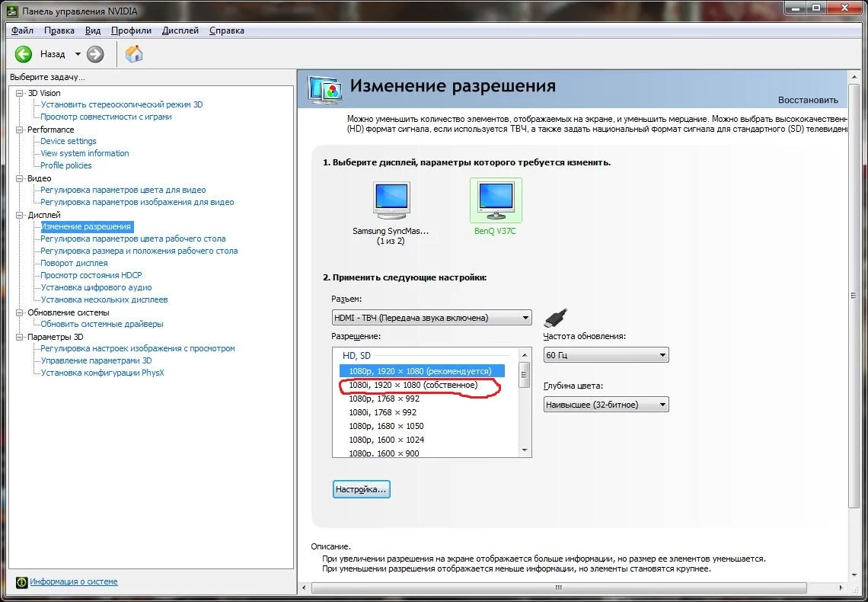Screen dimensions: 868x602
Task: Open Регулировка параметров цвета рабочего стола
Action: 132,239
